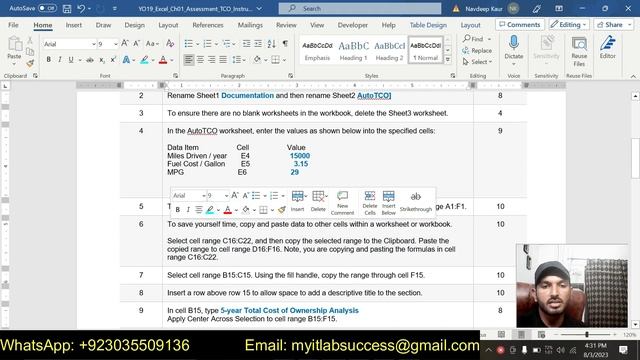The width and height of the screenshot is (640, 360).
Task: Toggle Bold on the mini toolbar
Action: tap(178, 210)
